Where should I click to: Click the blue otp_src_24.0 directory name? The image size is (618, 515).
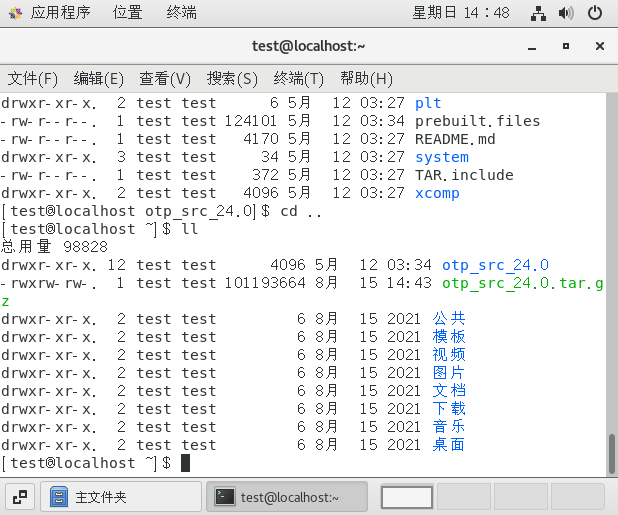(x=495, y=265)
